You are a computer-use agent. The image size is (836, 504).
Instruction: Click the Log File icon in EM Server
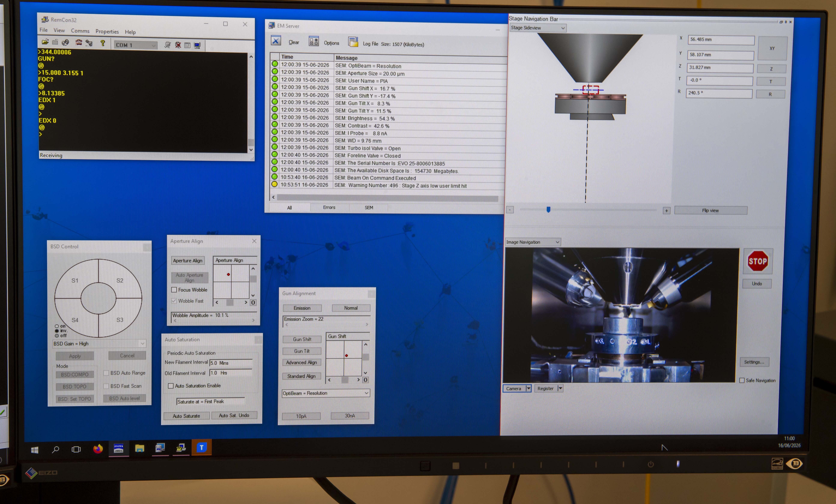click(x=353, y=42)
